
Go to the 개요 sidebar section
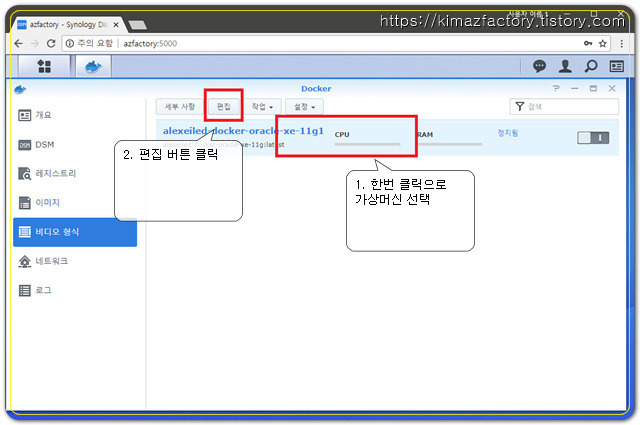tap(75, 115)
